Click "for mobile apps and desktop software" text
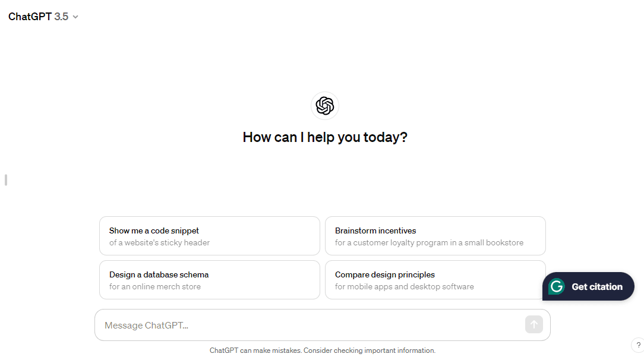Image resolution: width=644 pixels, height=360 pixels. click(405, 286)
